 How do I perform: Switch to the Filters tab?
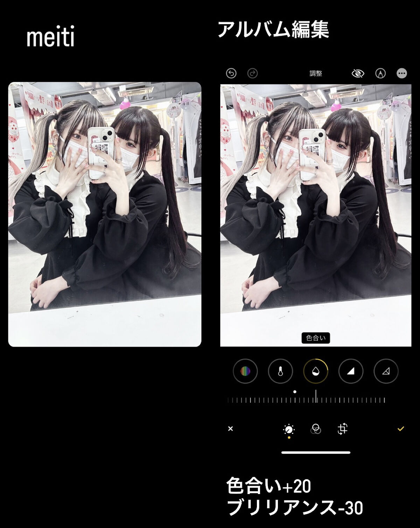[x=316, y=429]
